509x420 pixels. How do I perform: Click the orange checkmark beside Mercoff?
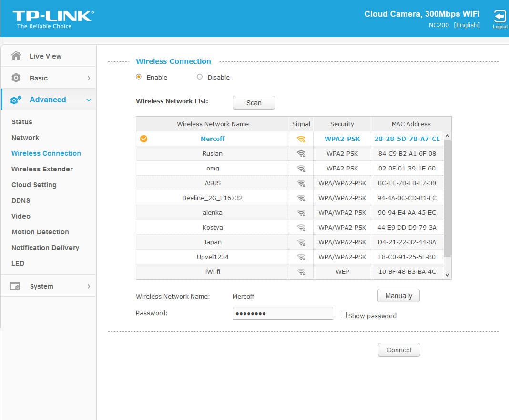(143, 139)
